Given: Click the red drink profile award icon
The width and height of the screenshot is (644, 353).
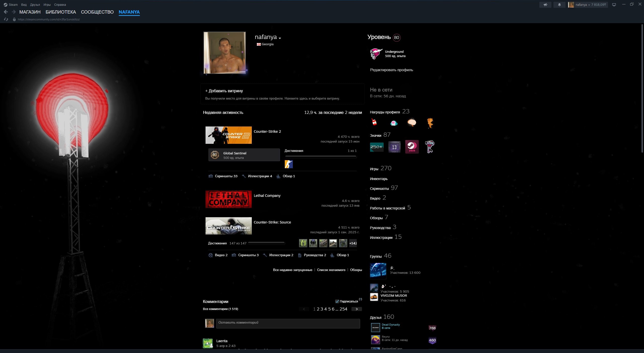Looking at the screenshot, I should coord(374,122).
